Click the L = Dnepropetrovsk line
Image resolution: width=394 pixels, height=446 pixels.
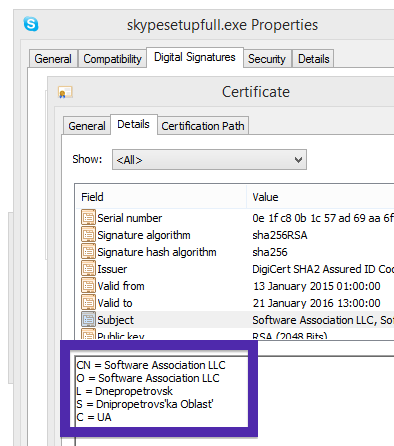[x=125, y=391]
